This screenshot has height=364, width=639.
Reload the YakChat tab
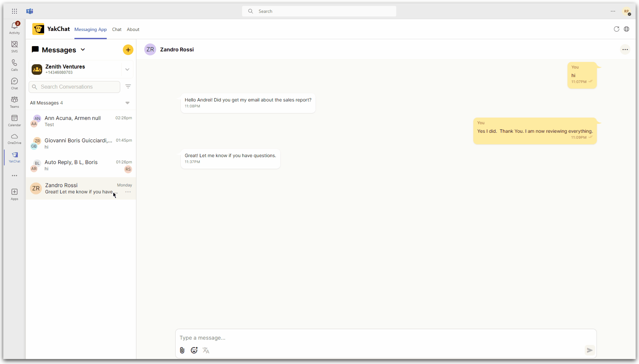pos(617,29)
